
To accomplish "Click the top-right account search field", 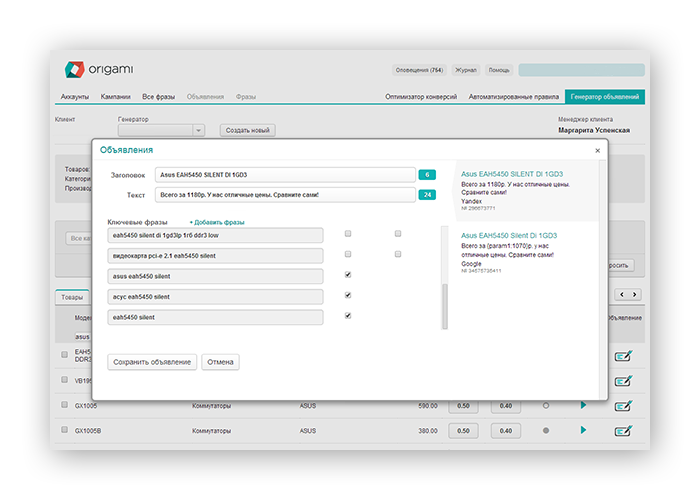I will tap(581, 70).
